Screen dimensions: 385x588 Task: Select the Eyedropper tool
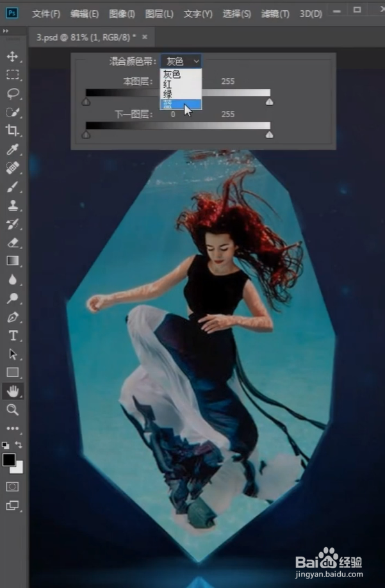(x=12, y=149)
